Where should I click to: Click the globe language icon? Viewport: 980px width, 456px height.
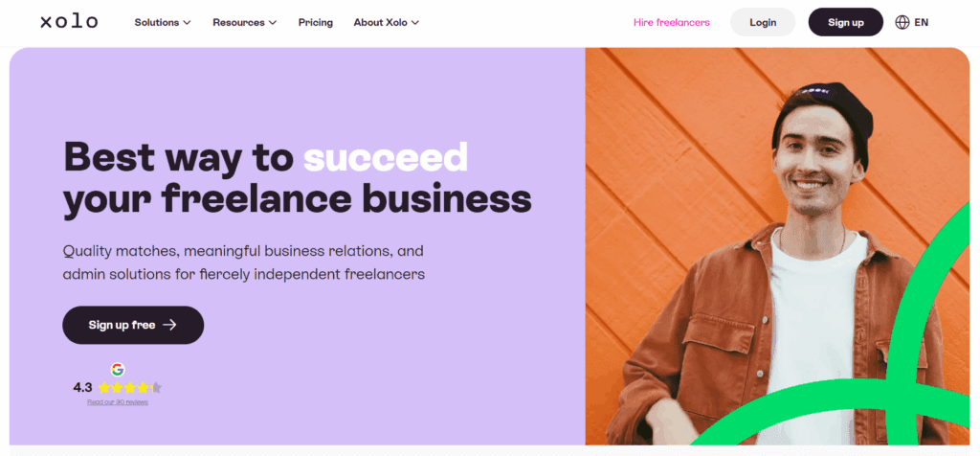(x=902, y=22)
